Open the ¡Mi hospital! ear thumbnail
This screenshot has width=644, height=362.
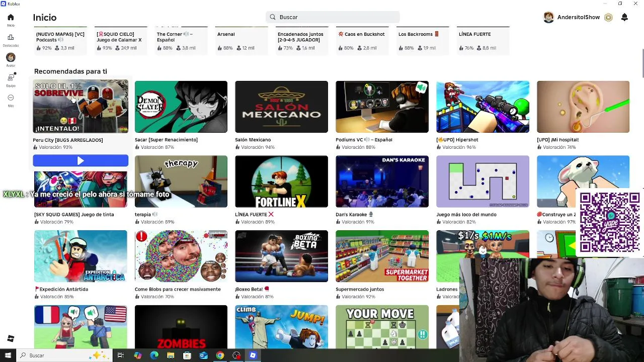pos(583,107)
